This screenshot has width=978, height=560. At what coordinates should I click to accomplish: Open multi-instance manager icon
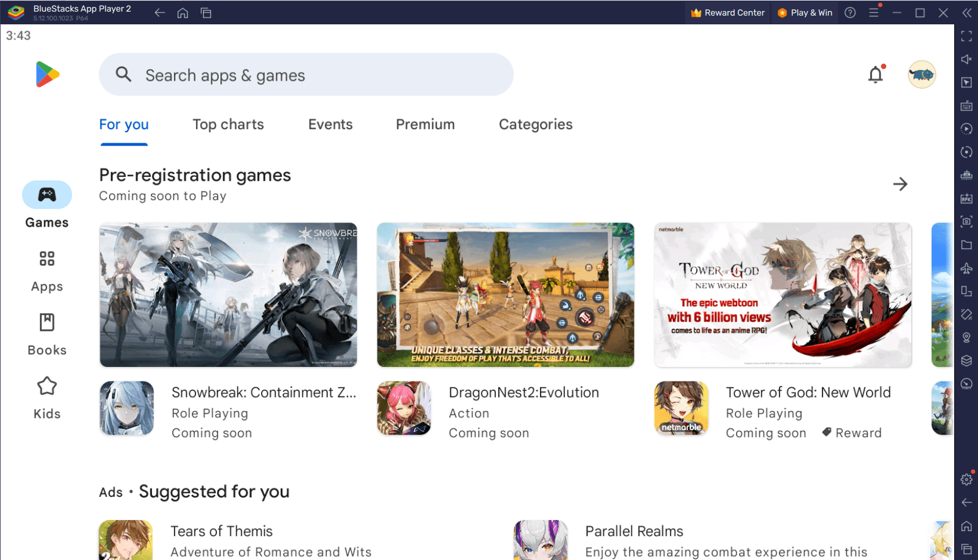click(966, 291)
